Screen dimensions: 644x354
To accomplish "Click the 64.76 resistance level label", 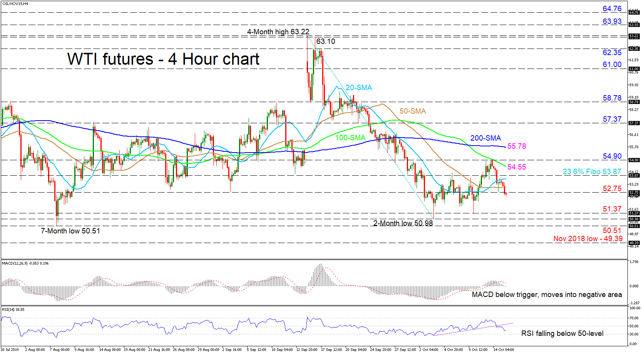I will pos(612,8).
